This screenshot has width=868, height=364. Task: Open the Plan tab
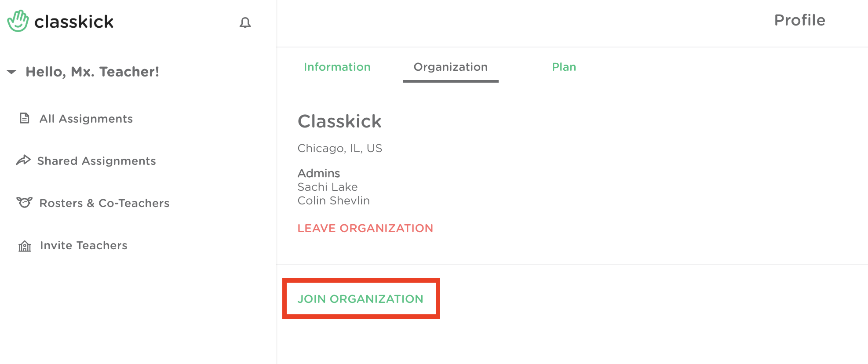click(564, 67)
